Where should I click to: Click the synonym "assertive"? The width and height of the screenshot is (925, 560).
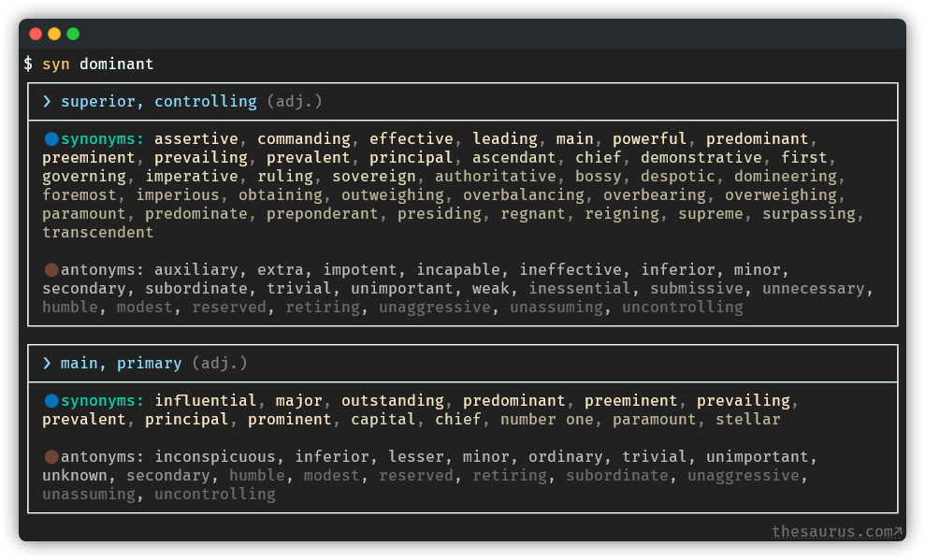195,139
